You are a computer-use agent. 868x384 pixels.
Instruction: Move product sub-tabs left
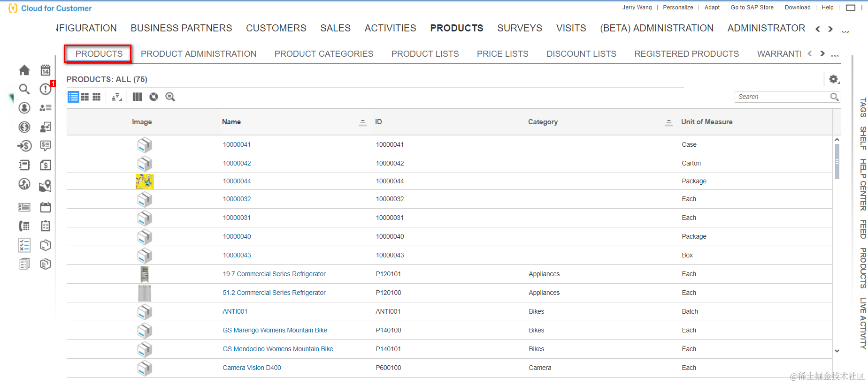(x=810, y=53)
